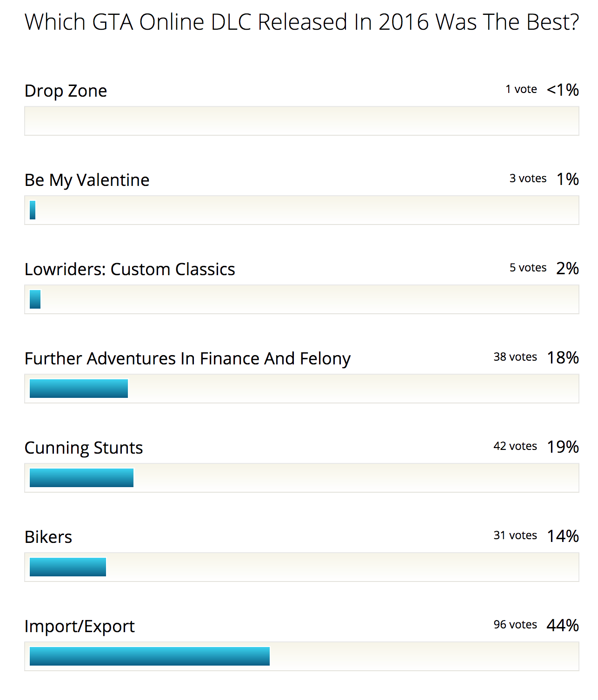Click the Drop Zone option label
The image size is (598, 700).
tap(66, 91)
